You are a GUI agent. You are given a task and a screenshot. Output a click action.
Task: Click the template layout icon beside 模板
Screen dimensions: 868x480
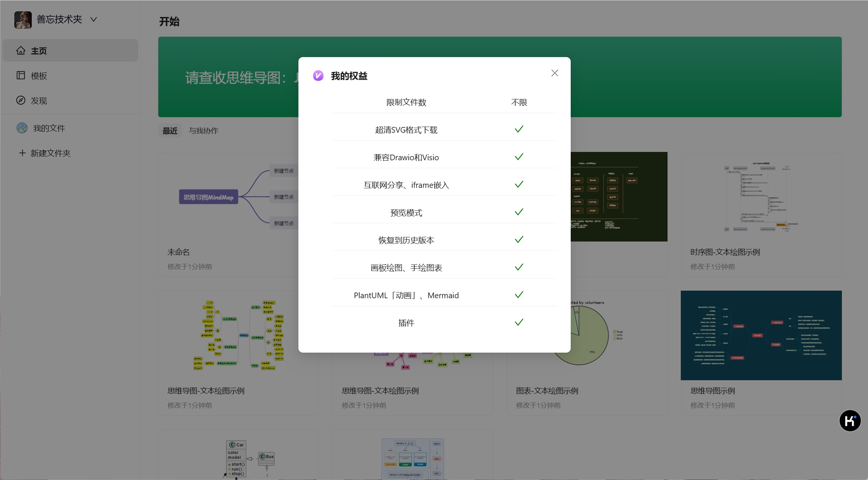21,75
